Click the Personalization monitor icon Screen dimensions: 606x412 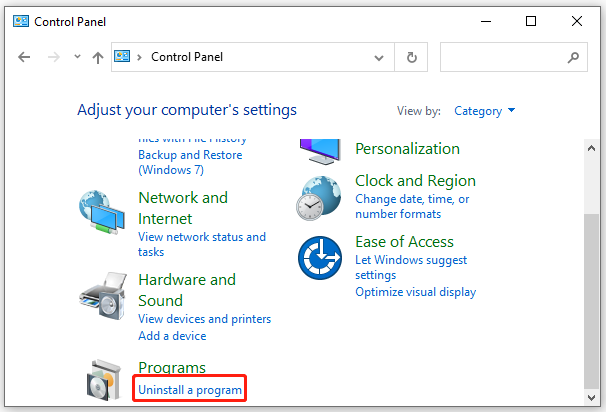click(x=320, y=152)
